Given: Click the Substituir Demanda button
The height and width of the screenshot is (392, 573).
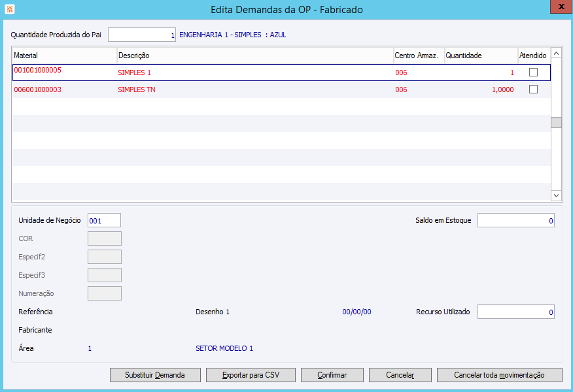Looking at the screenshot, I should click(155, 375).
